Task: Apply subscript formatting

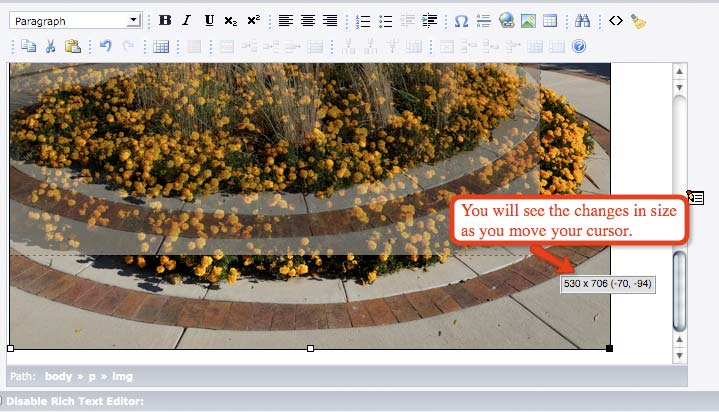Action: pos(231,20)
